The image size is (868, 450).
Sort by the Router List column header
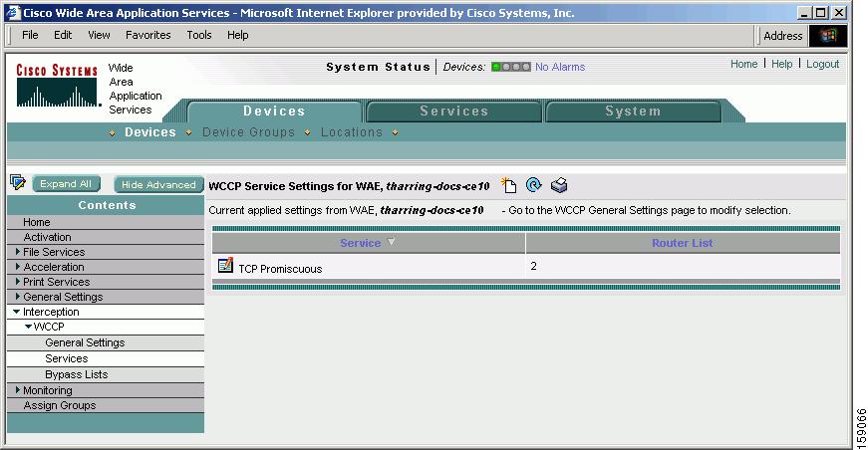(x=682, y=243)
